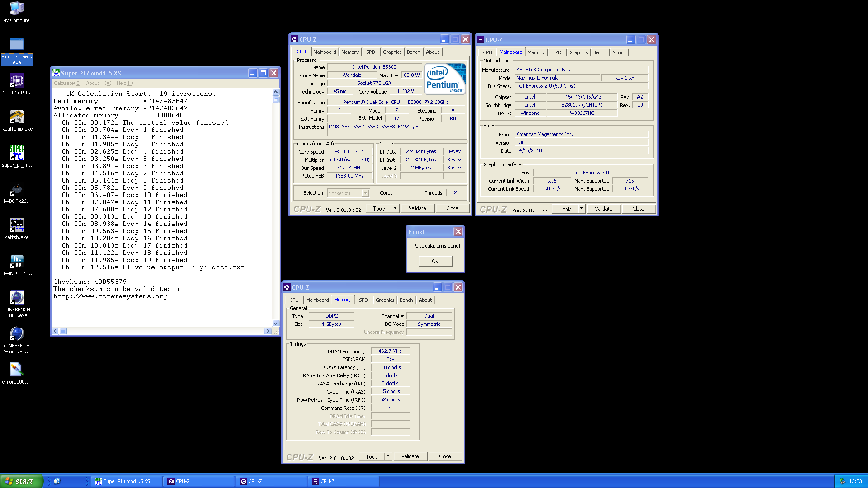Image resolution: width=868 pixels, height=488 pixels.
Task: Expand Tools dropdown arrow in CPU window
Action: [395, 208]
